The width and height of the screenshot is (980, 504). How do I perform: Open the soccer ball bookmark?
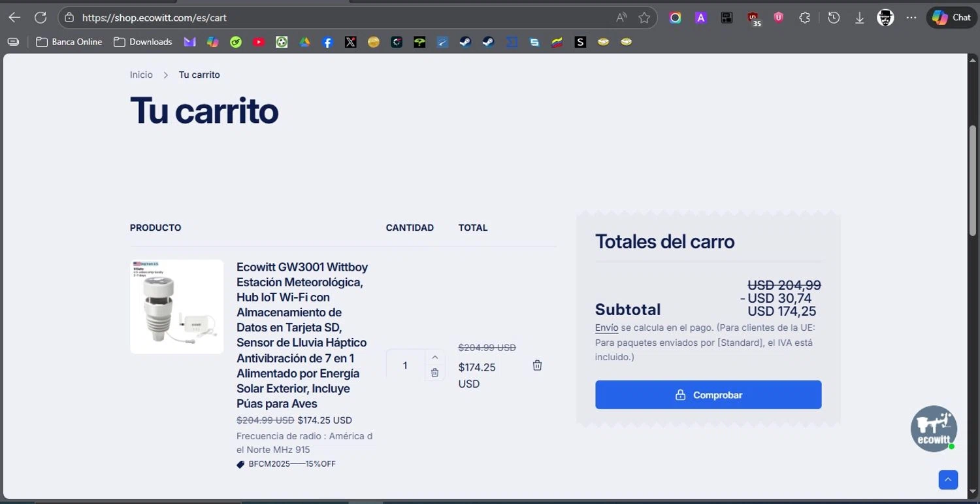pos(282,42)
